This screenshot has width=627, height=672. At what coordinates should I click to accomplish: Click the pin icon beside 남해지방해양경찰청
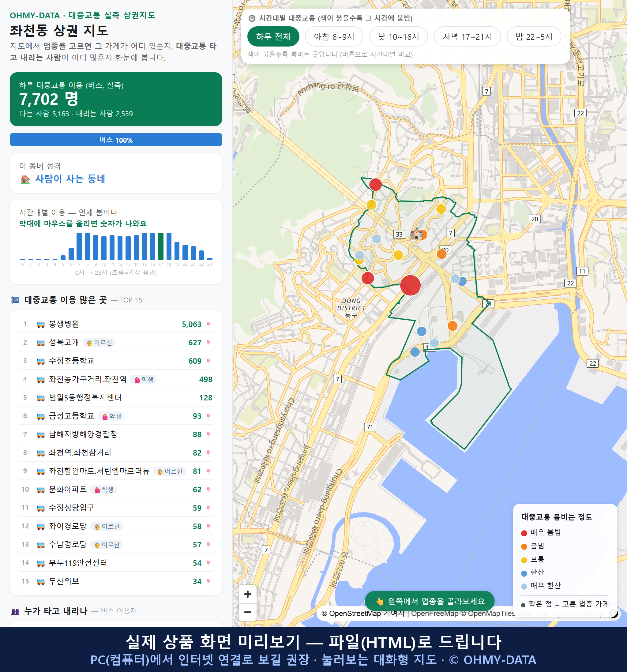coord(208,434)
